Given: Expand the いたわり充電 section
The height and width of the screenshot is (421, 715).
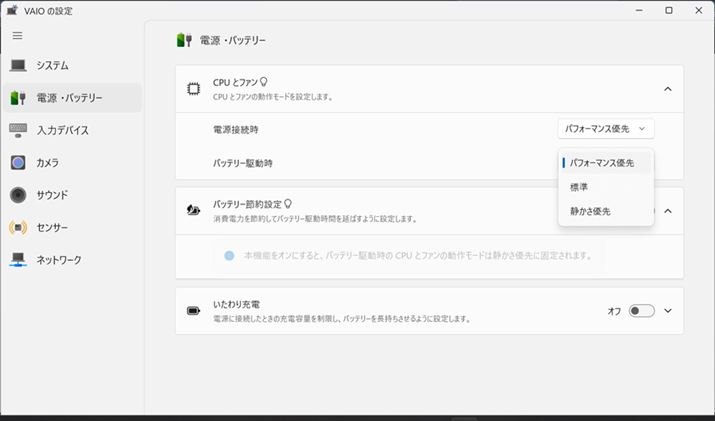Looking at the screenshot, I should tap(667, 311).
